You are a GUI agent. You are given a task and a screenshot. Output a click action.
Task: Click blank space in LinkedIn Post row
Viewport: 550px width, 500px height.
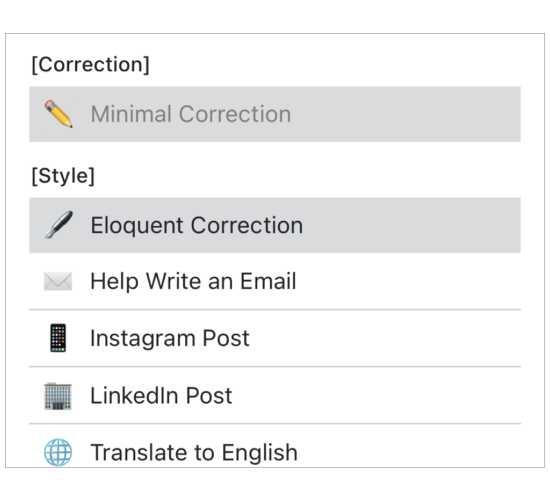click(375, 395)
